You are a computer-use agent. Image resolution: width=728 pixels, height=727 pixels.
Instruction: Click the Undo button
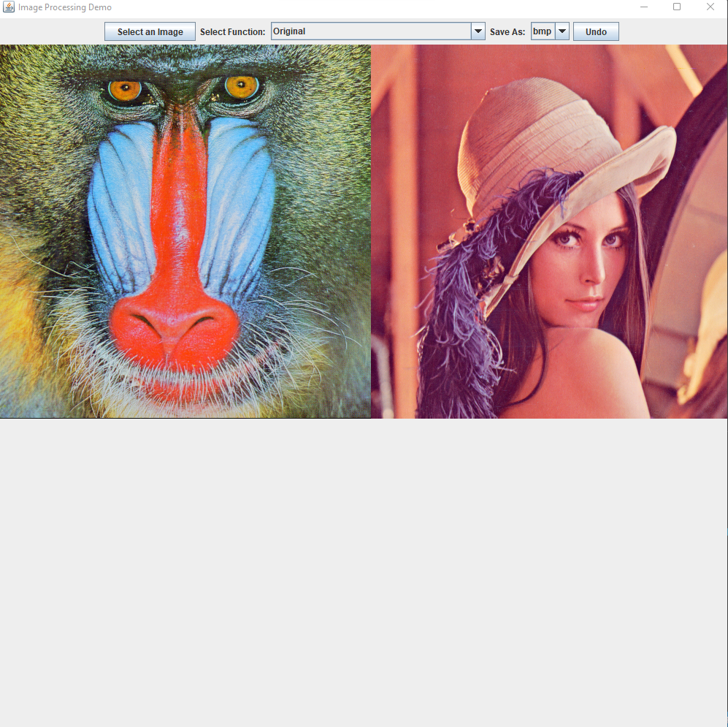click(596, 31)
